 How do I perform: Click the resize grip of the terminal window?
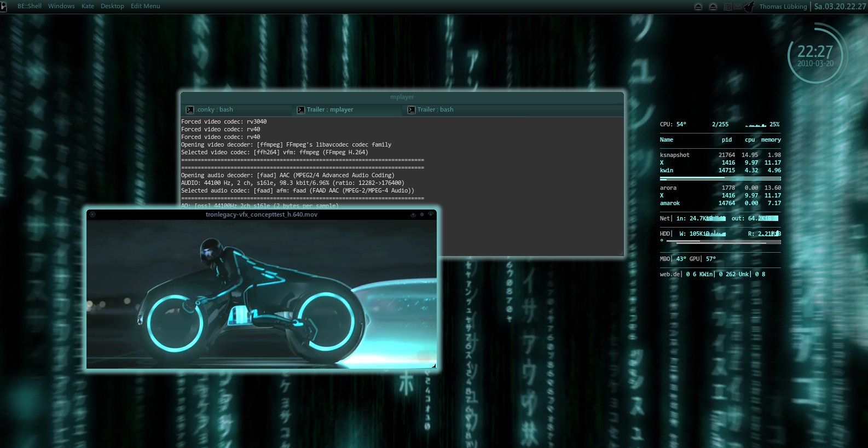621,253
